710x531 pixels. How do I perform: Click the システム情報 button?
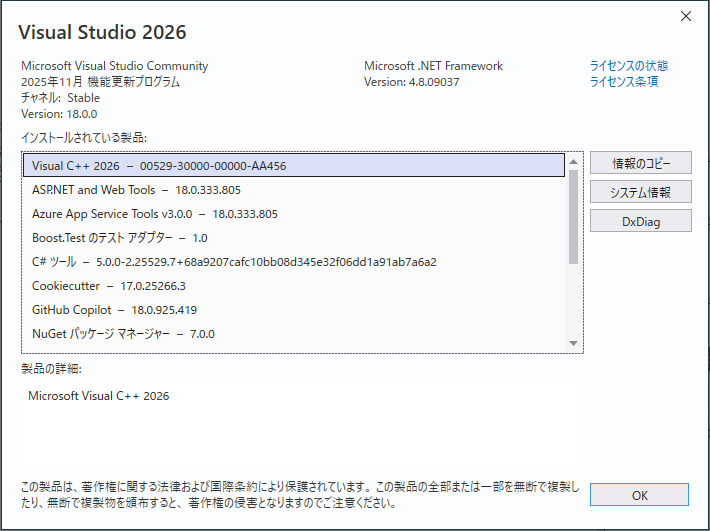coord(640,192)
